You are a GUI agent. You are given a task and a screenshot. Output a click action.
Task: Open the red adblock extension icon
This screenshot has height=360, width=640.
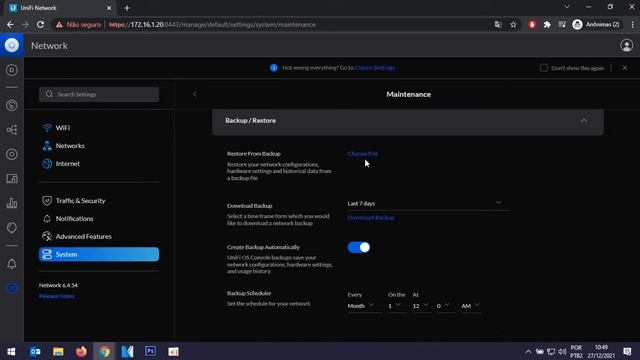pos(532,24)
